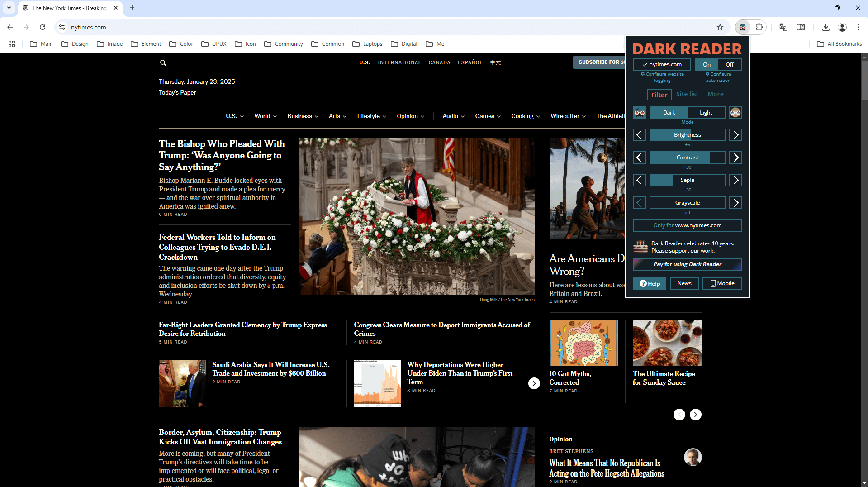Click the Dark Reader dark-mode glasses icon
Screen dimensions: 868x487
click(x=640, y=112)
